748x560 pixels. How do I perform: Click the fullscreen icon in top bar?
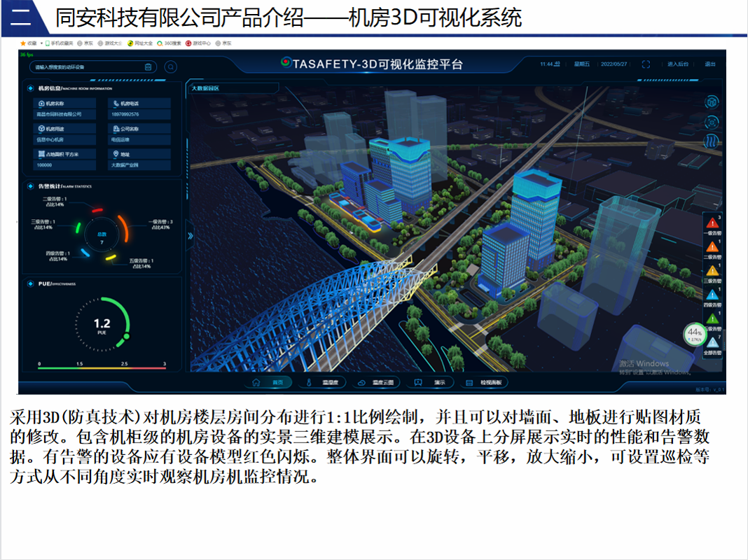point(646,64)
